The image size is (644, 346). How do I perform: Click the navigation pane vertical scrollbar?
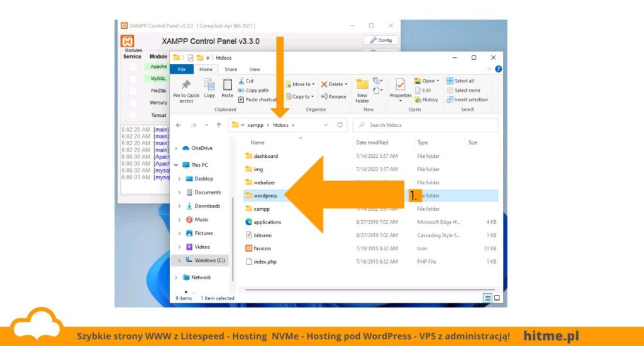pyautogui.click(x=233, y=238)
